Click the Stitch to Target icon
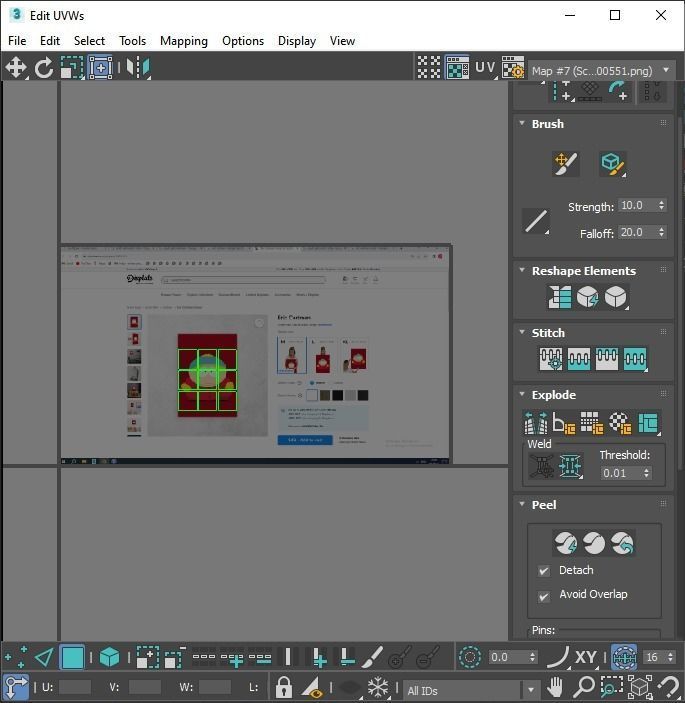The width and height of the screenshot is (685, 703). (579, 359)
